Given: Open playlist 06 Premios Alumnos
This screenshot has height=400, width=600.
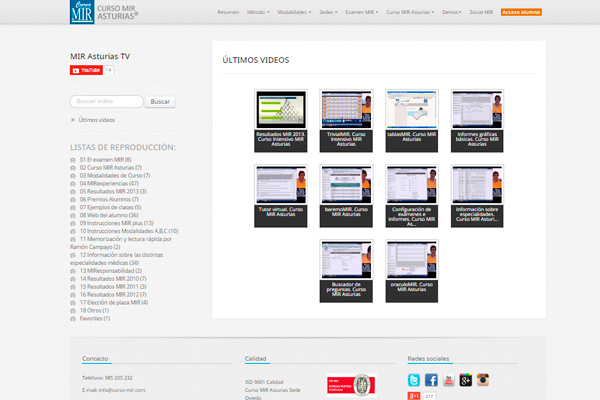Looking at the screenshot, I should click(x=109, y=199).
